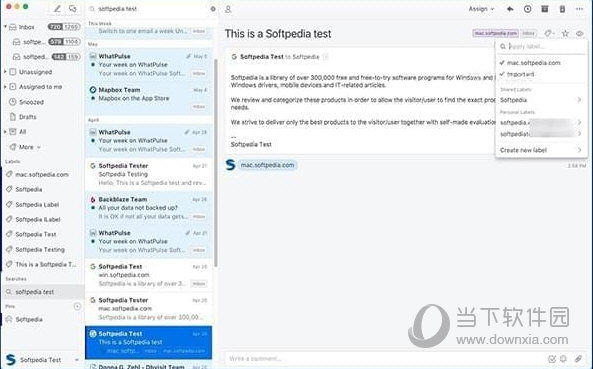Screen dimensions: 593x369
Task: Open the first softpe... inbox account
Action: pos(46,42)
